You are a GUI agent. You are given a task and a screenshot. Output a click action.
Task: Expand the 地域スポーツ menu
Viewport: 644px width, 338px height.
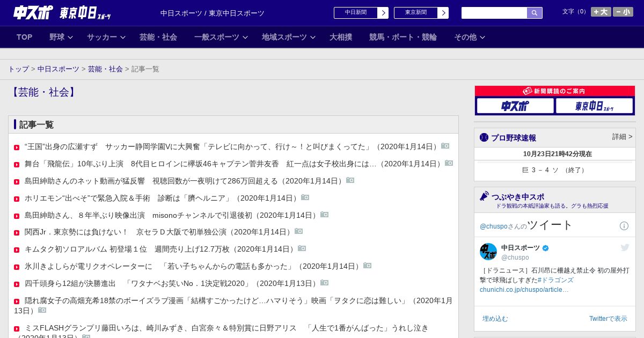(x=289, y=37)
